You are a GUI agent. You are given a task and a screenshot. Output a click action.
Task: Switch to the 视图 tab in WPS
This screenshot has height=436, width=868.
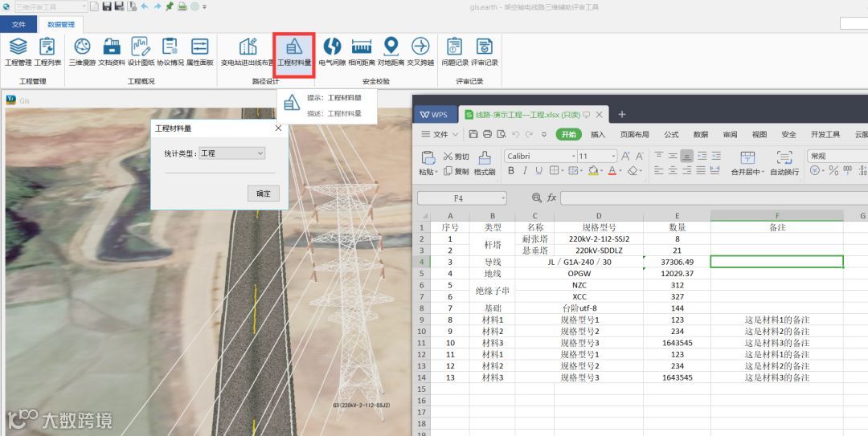pos(759,134)
